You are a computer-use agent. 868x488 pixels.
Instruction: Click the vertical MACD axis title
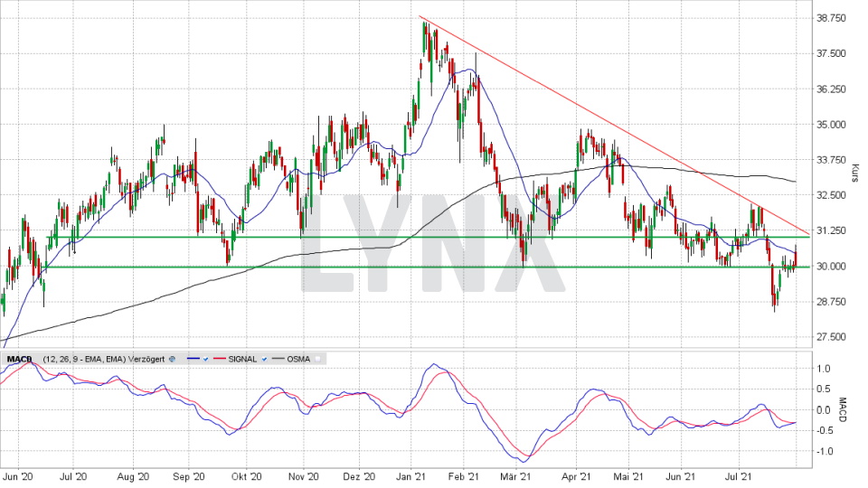(843, 410)
